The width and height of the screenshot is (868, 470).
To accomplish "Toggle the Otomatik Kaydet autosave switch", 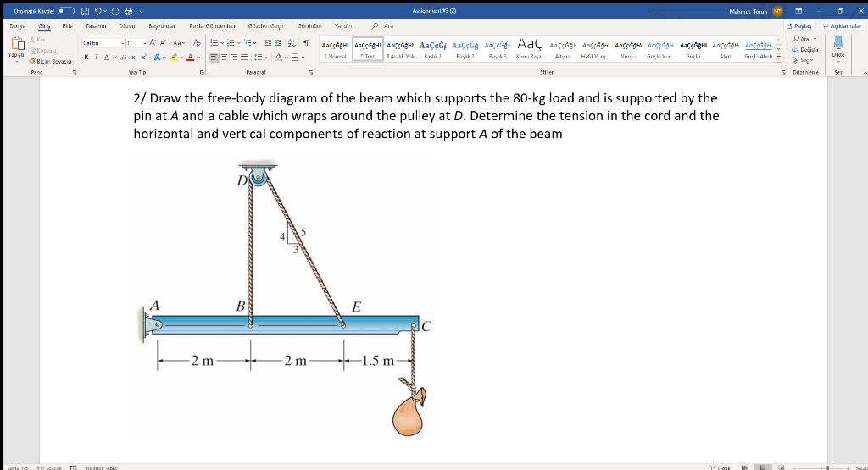I will pos(66,11).
